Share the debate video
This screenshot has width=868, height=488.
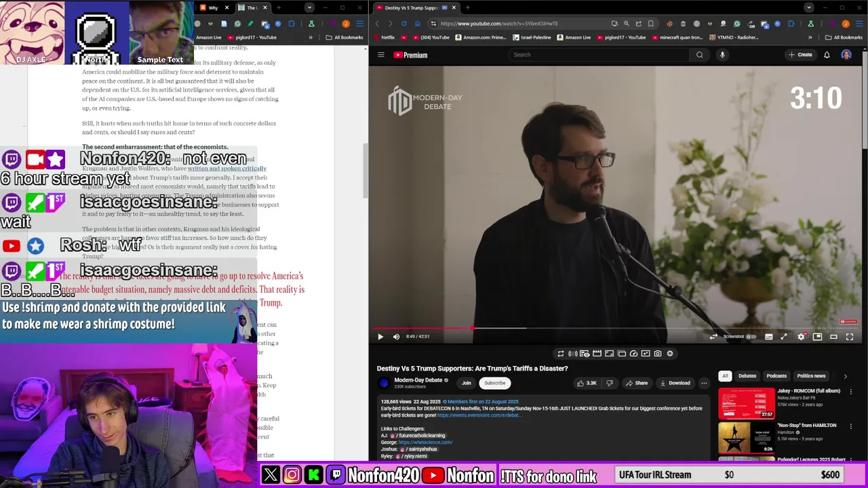click(637, 383)
